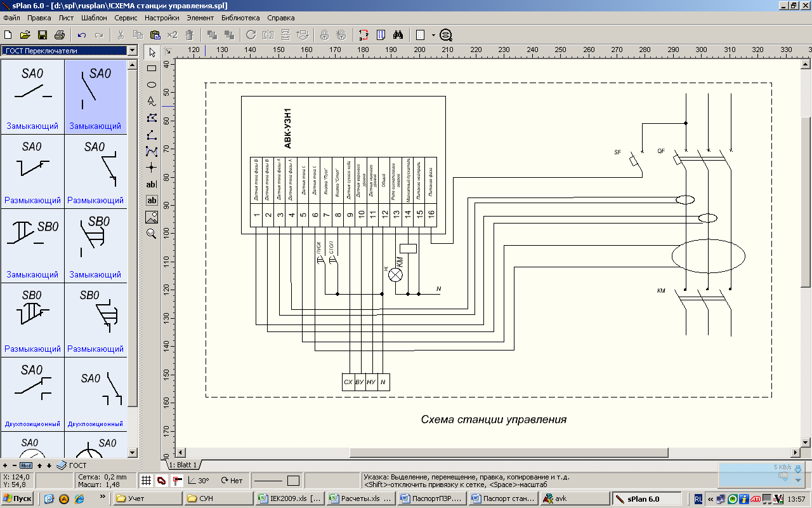Click the rotation 'Нет' setting
The height and width of the screenshot is (508, 812).
click(x=232, y=481)
